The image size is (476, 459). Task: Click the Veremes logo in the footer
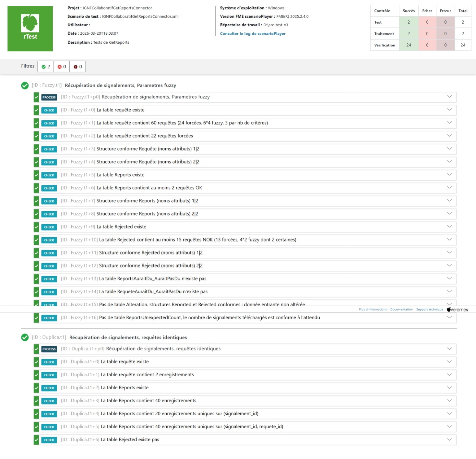coord(458,310)
